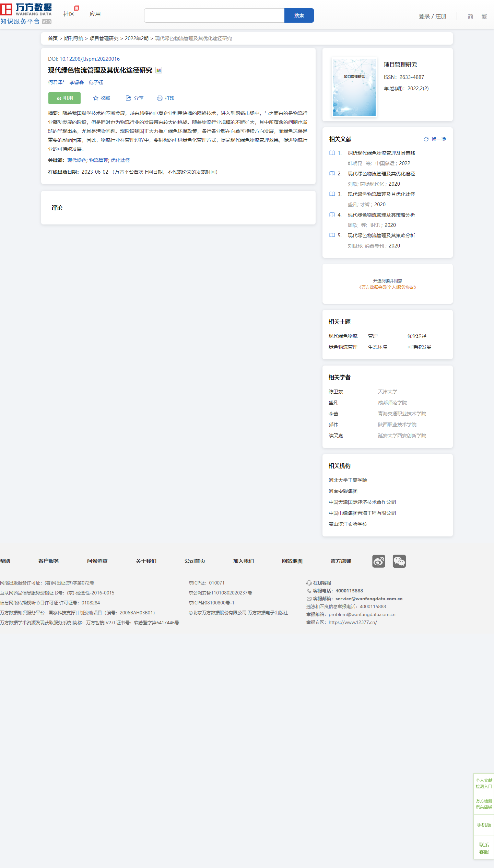Click the 分享 share icon
This screenshot has width=494, height=868.
point(128,98)
